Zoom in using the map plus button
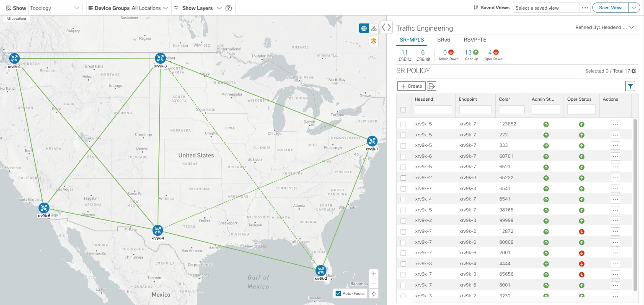Viewport: 644px width, 305px height. click(374, 274)
